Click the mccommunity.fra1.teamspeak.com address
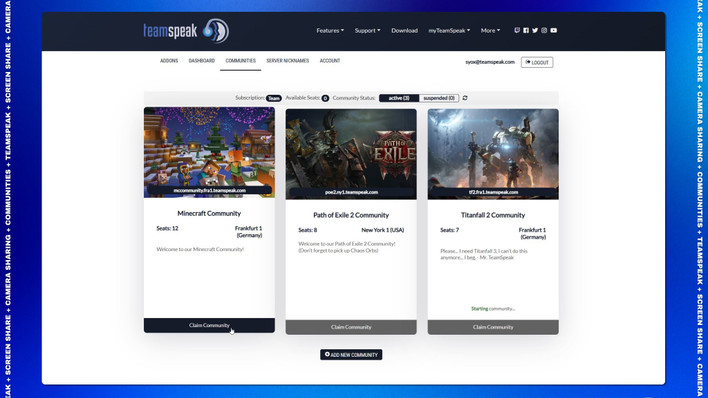 pyautogui.click(x=210, y=191)
